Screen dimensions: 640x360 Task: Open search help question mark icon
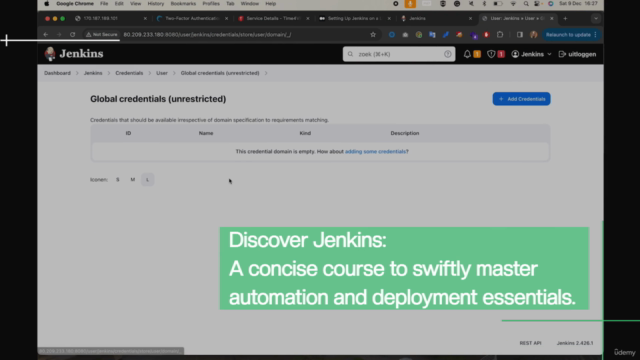(x=447, y=54)
